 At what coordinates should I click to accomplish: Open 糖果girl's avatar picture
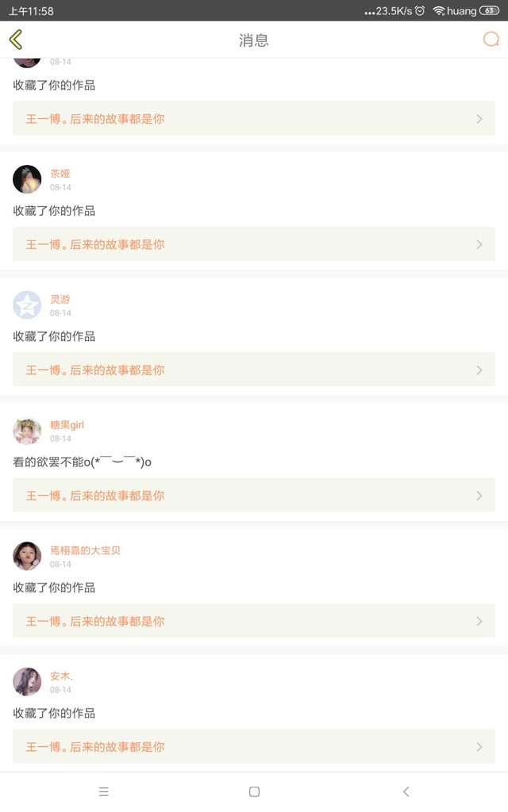27,431
